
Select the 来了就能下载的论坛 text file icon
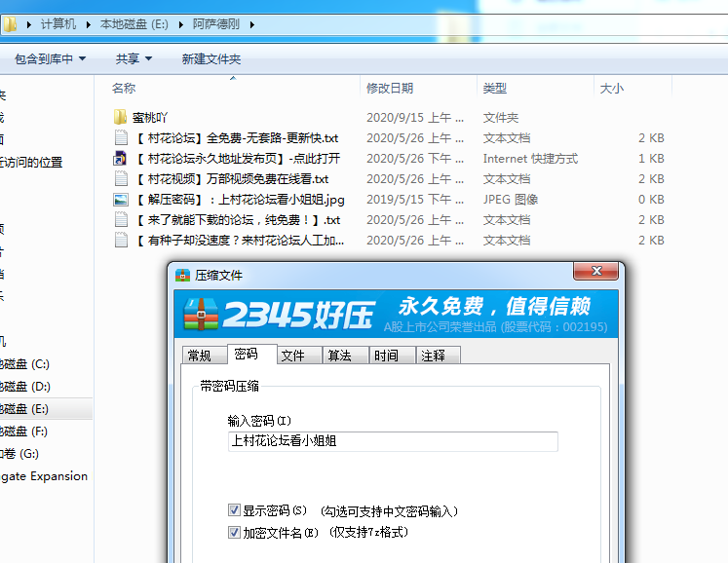(120, 219)
